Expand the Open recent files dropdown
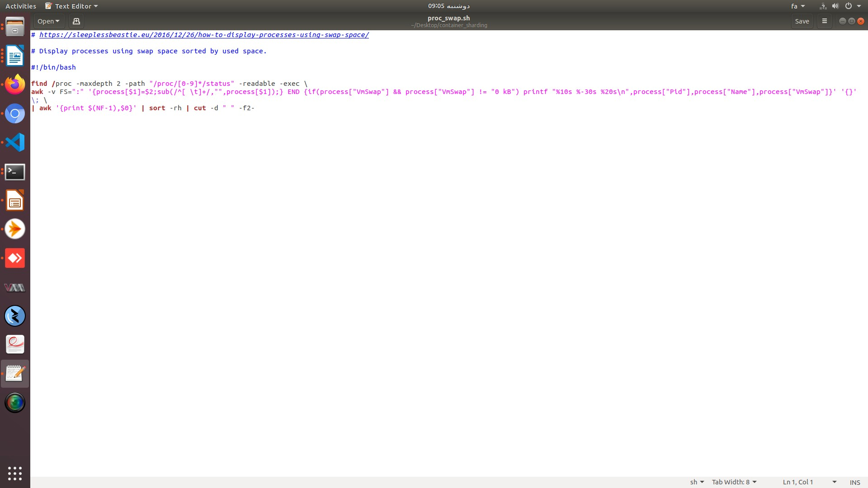The width and height of the screenshot is (868, 488). pyautogui.click(x=48, y=21)
